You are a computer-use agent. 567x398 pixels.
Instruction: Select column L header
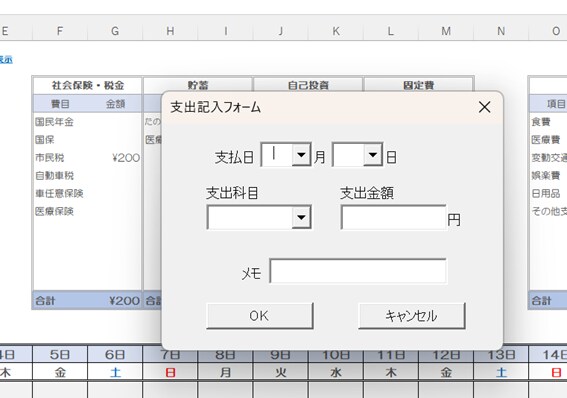(x=391, y=31)
